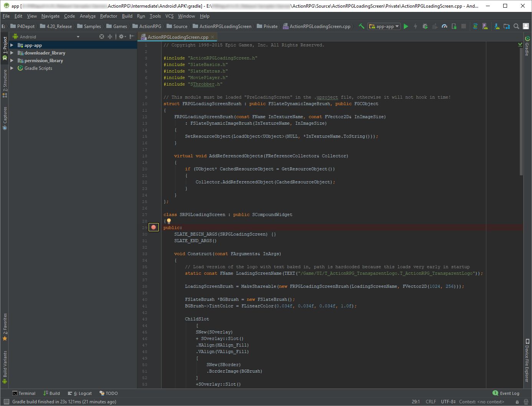Start a debug session with the Debug icon
Image resolution: width=532 pixels, height=406 pixels.
pos(425,26)
